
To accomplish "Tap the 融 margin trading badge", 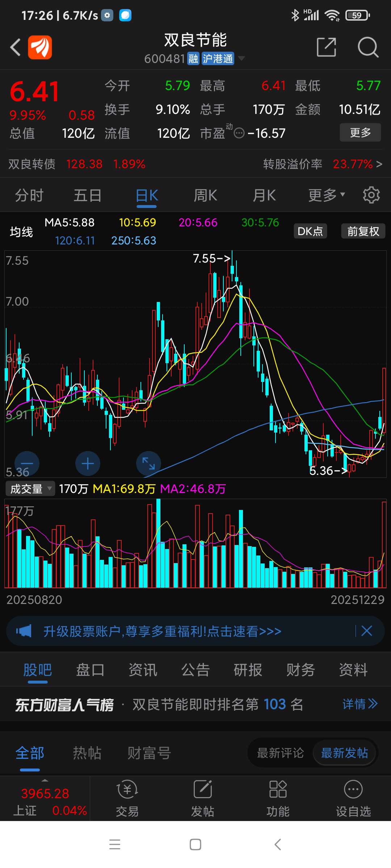I will 193,59.
